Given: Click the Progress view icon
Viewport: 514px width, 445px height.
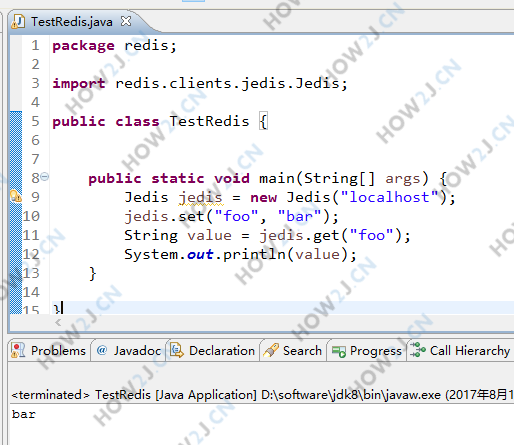Looking at the screenshot, I should [339, 351].
